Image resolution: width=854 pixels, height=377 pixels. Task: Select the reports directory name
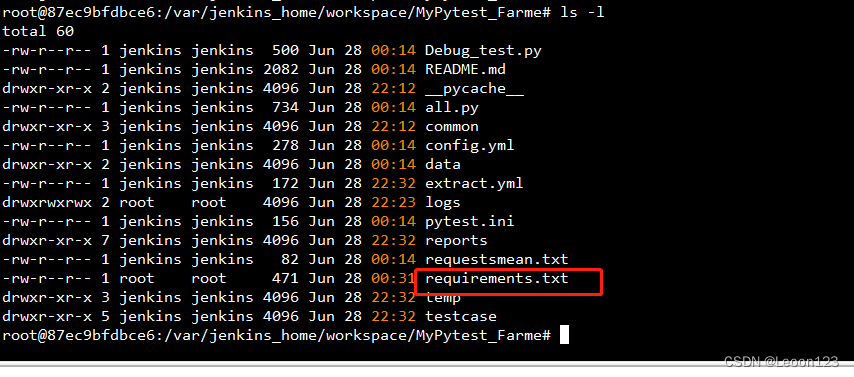point(456,241)
